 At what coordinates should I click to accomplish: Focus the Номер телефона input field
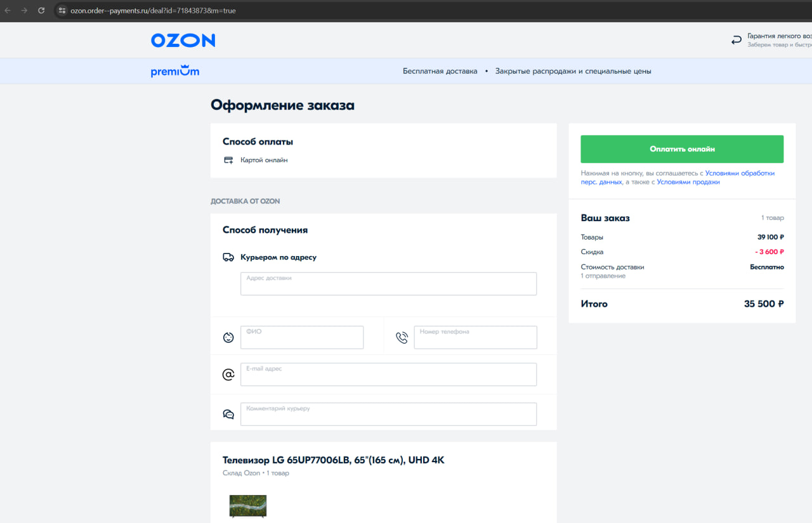475,337
